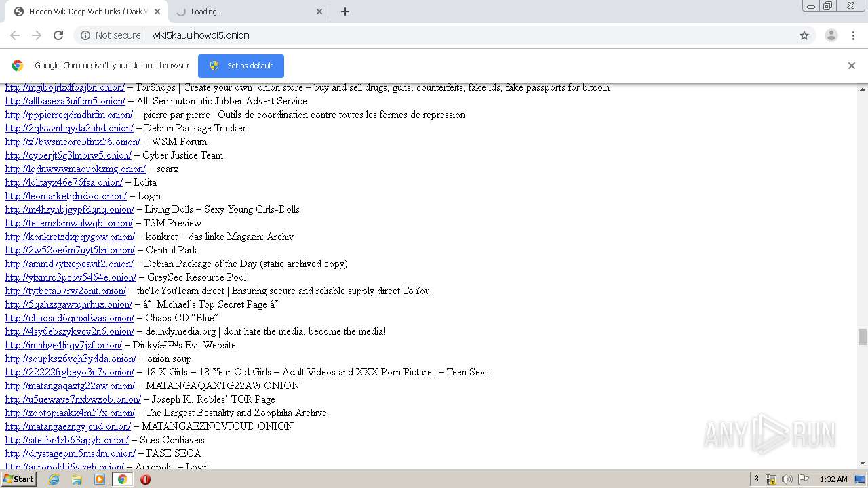Image resolution: width=868 pixels, height=488 pixels.
Task: Open a new tab with plus button
Action: click(345, 12)
